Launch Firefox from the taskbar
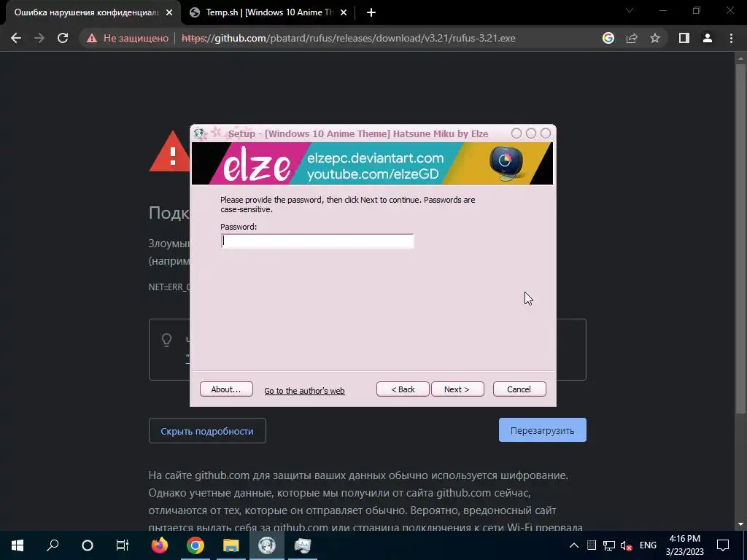This screenshot has width=747, height=560. (x=160, y=545)
